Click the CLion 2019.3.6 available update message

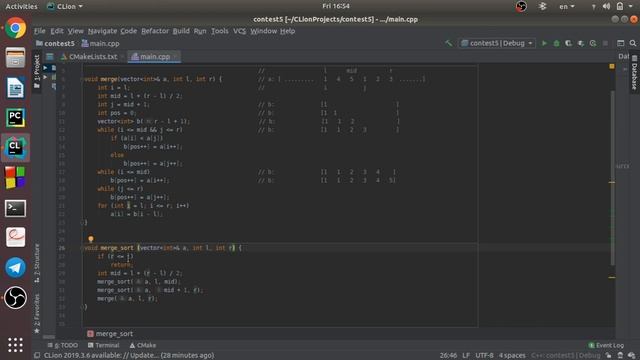pyautogui.click(x=129, y=355)
